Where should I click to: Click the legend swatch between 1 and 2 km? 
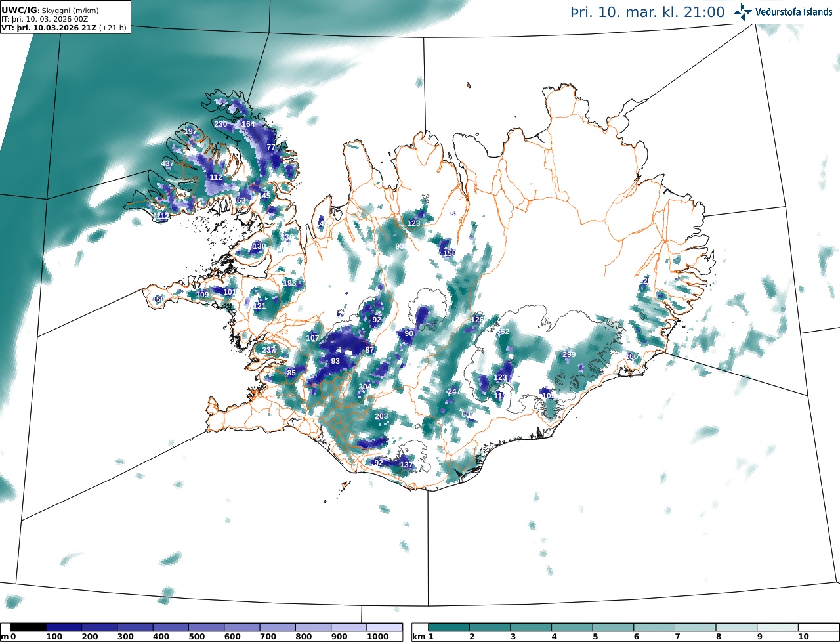point(449,628)
